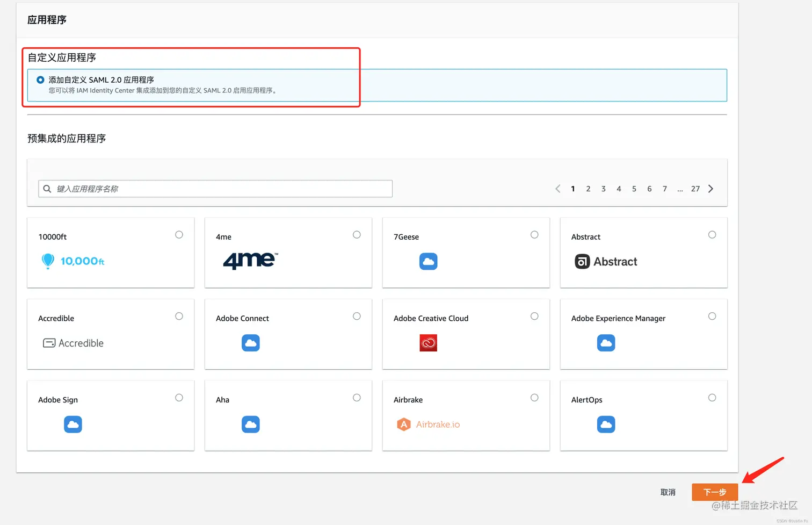
Task: Click the 10000ft card title
Action: click(x=53, y=237)
